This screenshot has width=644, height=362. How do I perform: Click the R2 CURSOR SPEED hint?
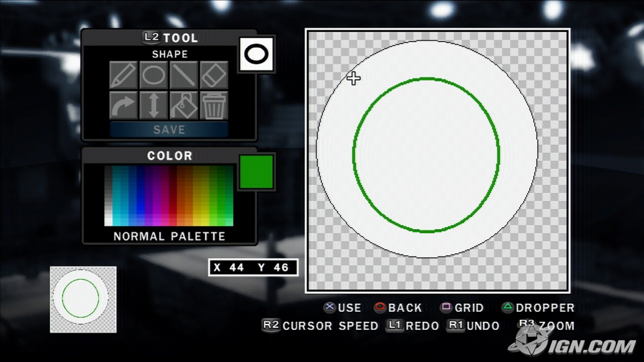click(320, 326)
